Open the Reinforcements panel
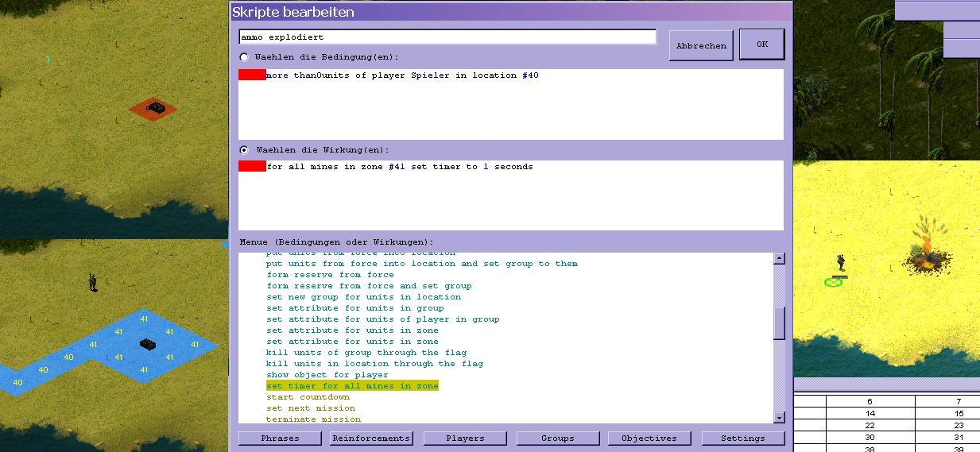The height and width of the screenshot is (452, 980). coord(371,438)
